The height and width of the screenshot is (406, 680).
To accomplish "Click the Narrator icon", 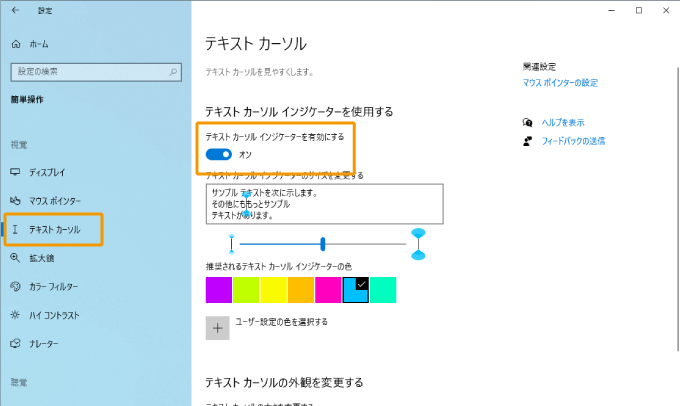I will tap(15, 344).
